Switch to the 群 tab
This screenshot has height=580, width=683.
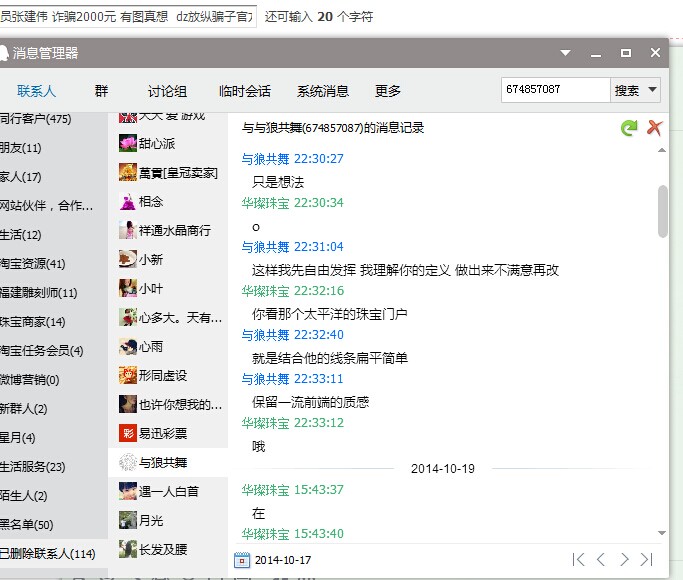[101, 91]
